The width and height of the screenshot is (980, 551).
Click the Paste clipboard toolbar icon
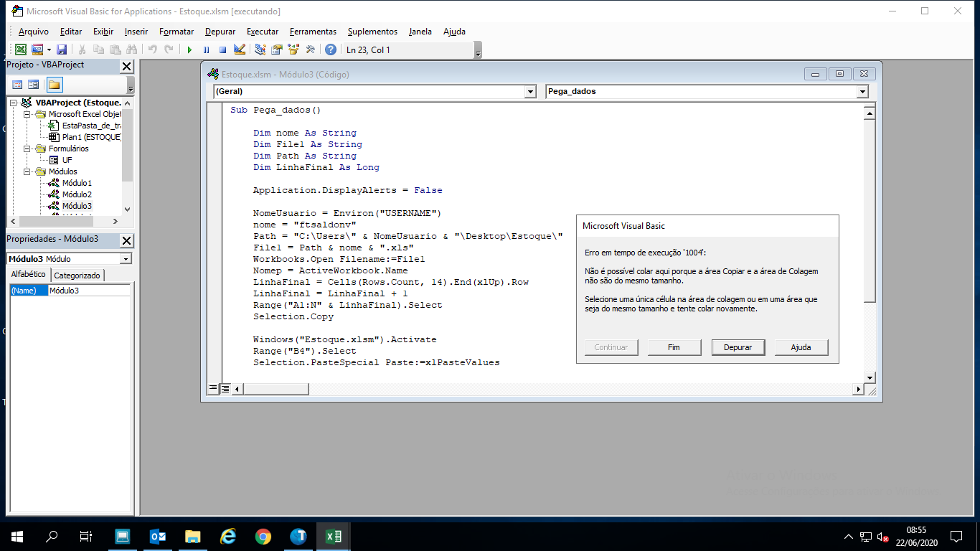pyautogui.click(x=115, y=50)
